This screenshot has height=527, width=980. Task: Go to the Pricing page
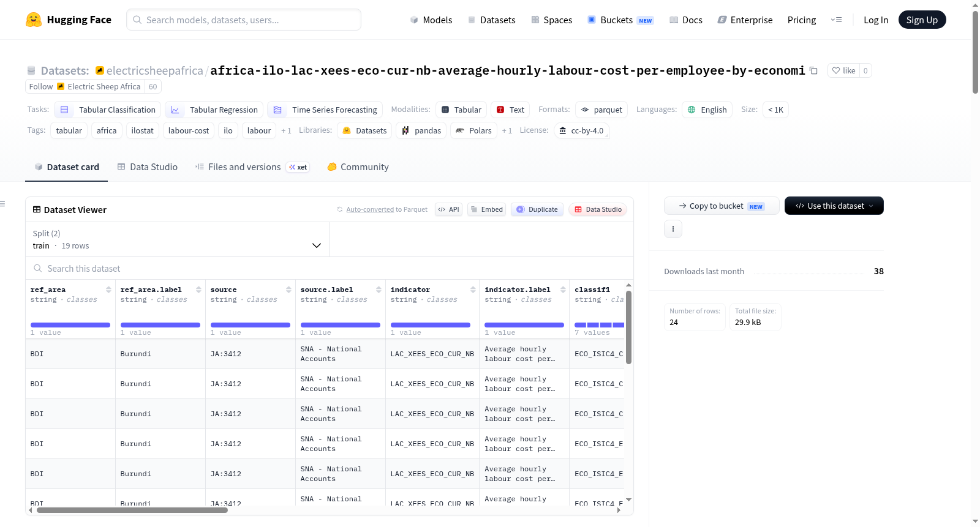click(x=801, y=20)
